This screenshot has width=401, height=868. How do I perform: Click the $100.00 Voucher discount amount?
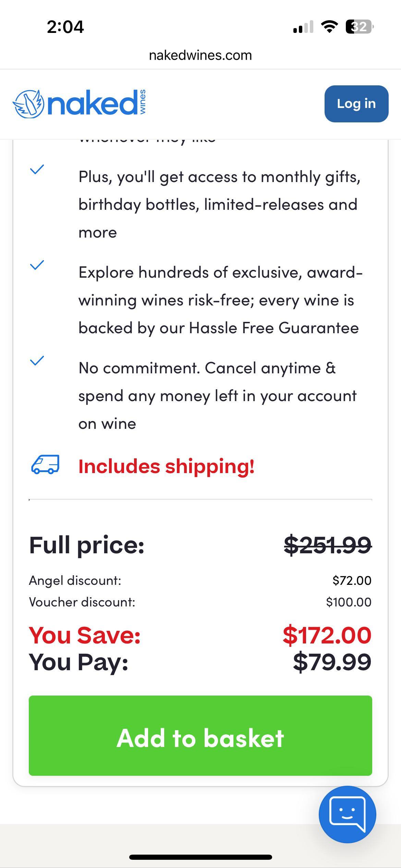pyautogui.click(x=349, y=602)
